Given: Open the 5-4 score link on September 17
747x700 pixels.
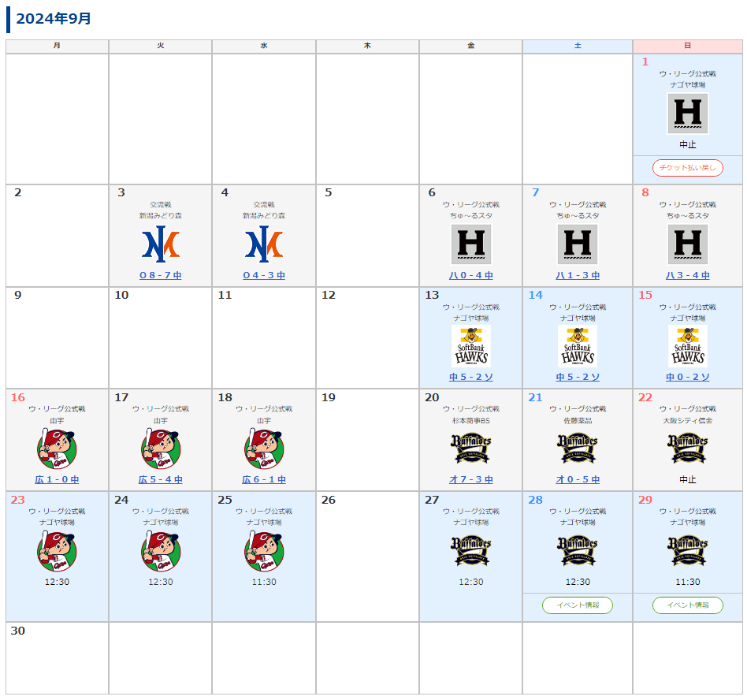Looking at the screenshot, I should click(161, 479).
